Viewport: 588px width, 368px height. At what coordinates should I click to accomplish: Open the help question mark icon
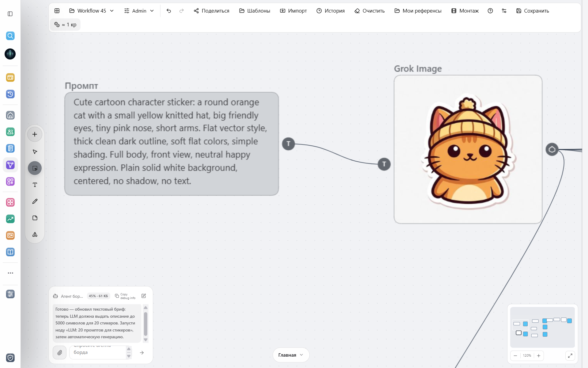pos(490,11)
